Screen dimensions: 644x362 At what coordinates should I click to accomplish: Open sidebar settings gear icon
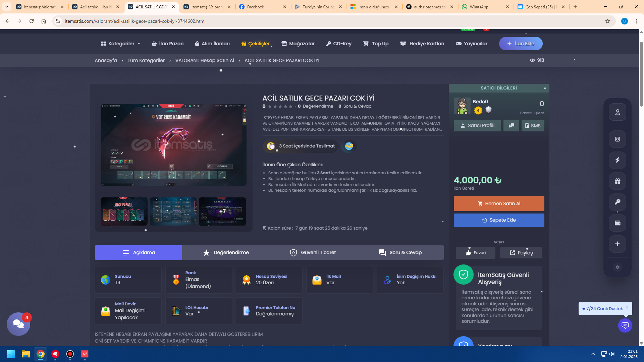tap(618, 267)
